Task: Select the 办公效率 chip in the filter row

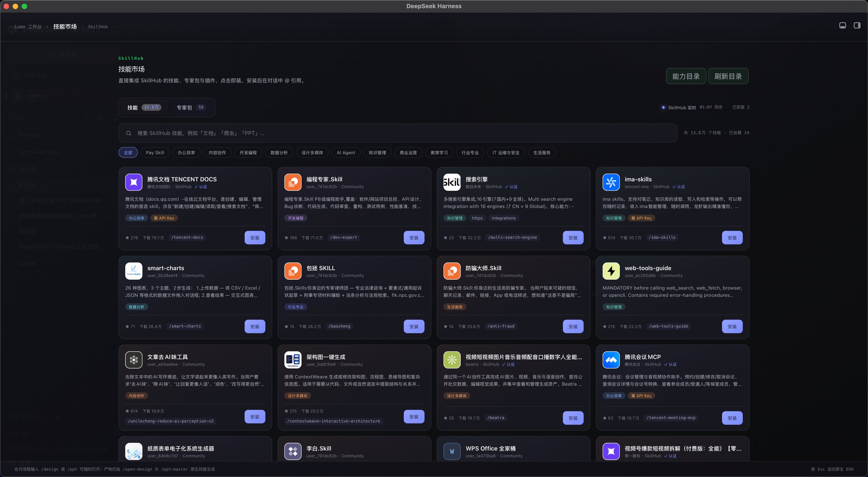Action: pyautogui.click(x=186, y=153)
